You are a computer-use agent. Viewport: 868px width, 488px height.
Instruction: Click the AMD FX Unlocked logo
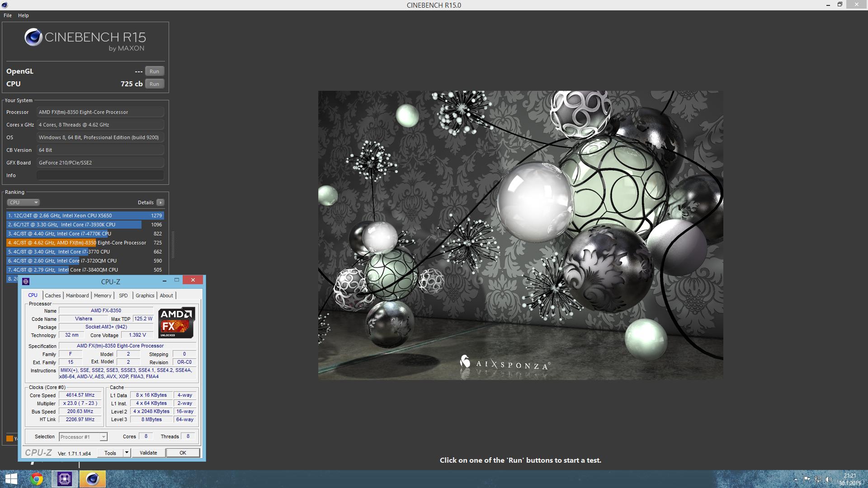tap(176, 323)
